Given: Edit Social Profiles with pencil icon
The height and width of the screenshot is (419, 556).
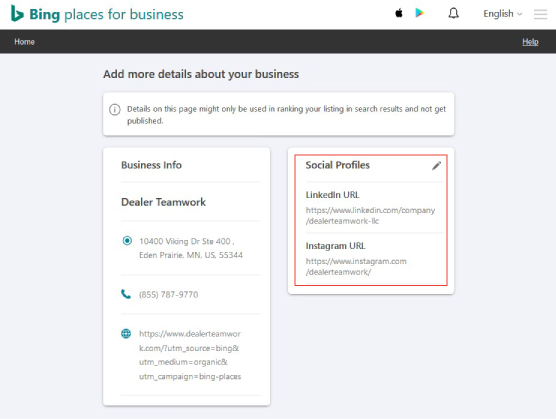Looking at the screenshot, I should coord(437,166).
